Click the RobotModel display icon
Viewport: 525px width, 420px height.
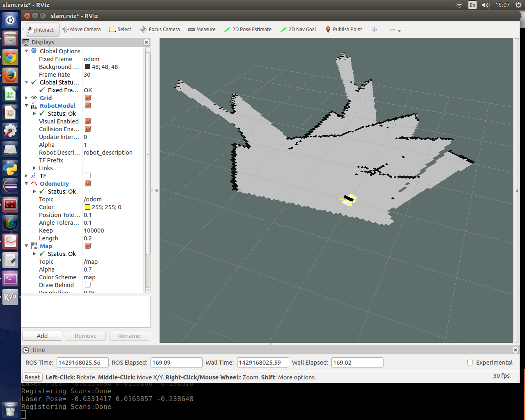tap(34, 105)
